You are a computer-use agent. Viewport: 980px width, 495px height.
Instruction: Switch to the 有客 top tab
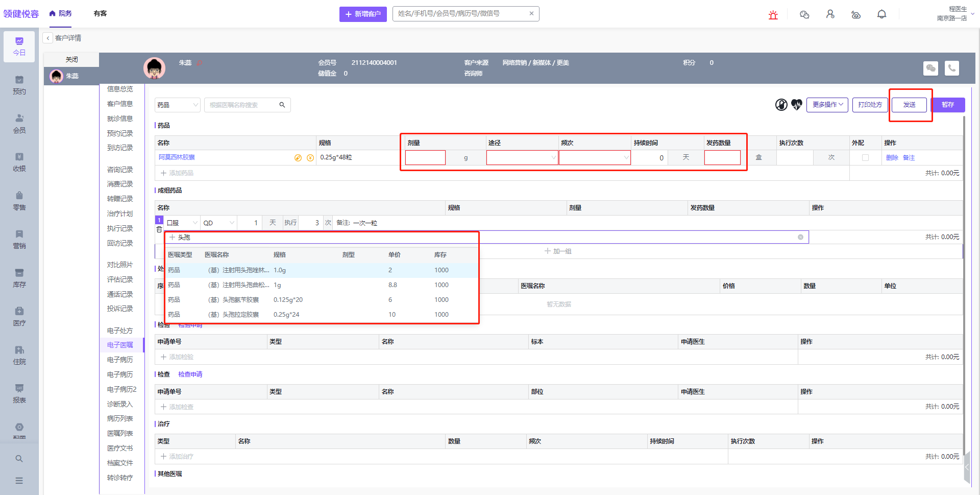(101, 14)
